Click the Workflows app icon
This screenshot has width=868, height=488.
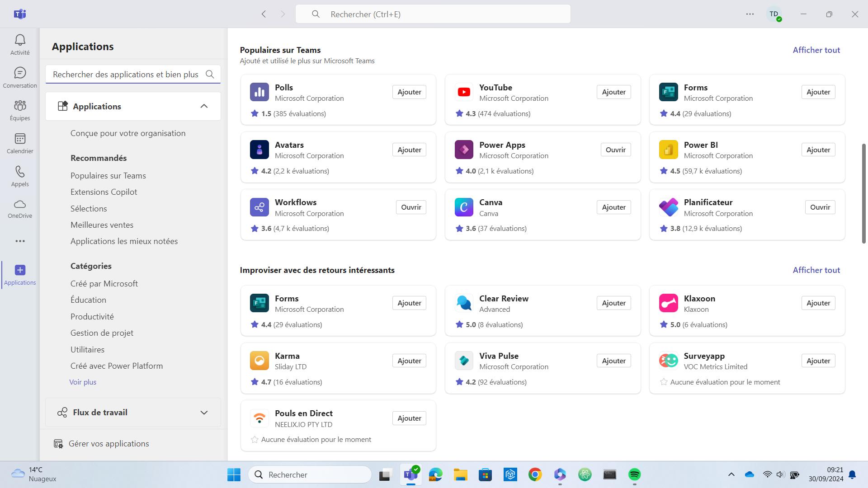[x=259, y=207]
